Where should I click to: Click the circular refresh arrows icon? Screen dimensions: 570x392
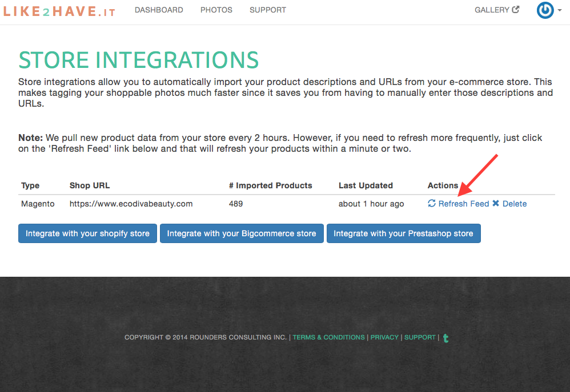pyautogui.click(x=432, y=204)
